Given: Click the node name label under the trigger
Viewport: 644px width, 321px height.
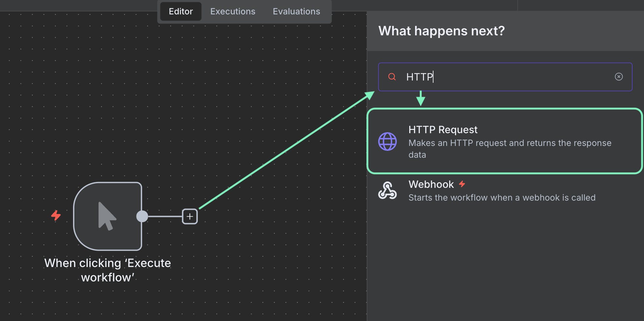Looking at the screenshot, I should click(x=108, y=270).
